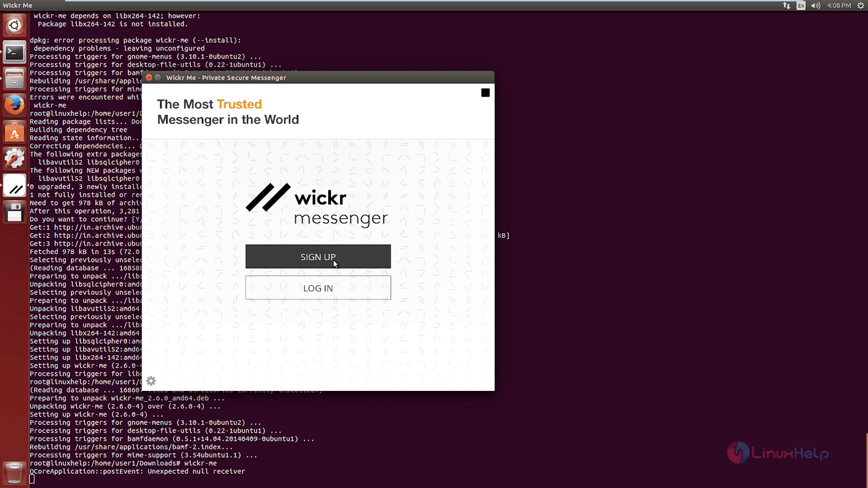Click the "dpkg: error processing package wickr-me" line
The width and height of the screenshot is (868, 488).
tap(135, 40)
